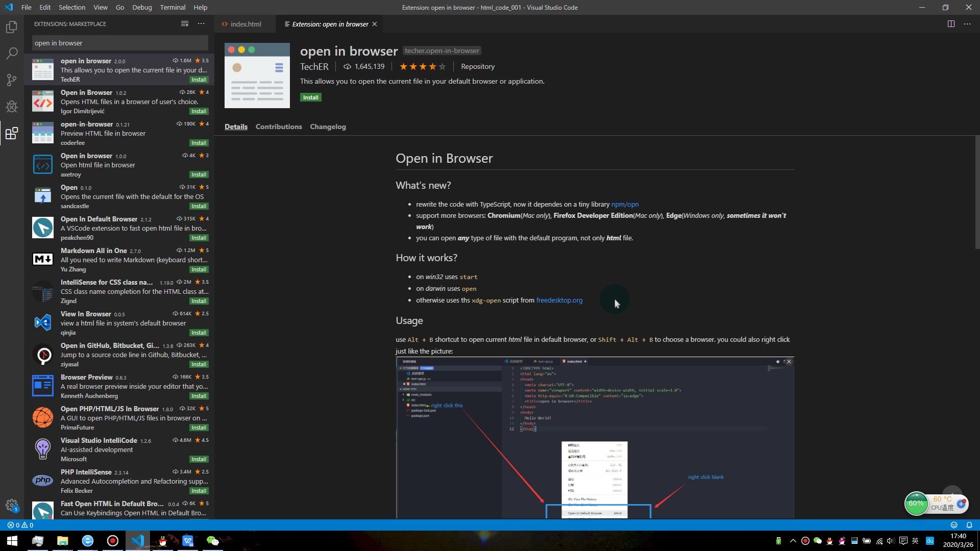The height and width of the screenshot is (551, 980).
Task: Click the Repository link on extension page
Action: coord(478,66)
